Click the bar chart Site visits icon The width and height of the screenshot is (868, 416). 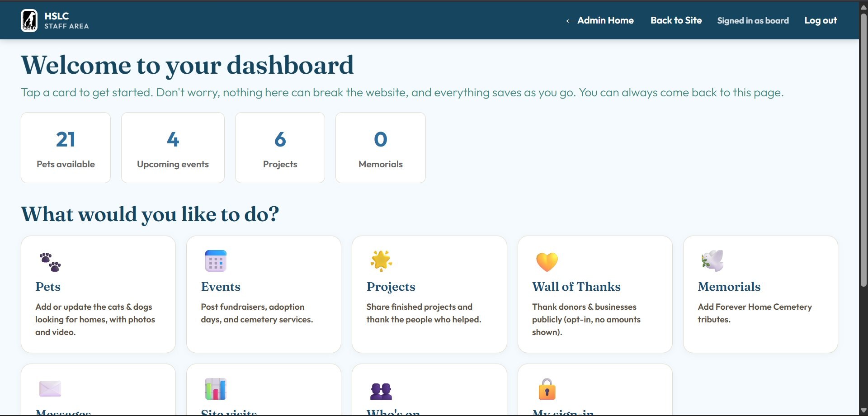(216, 389)
